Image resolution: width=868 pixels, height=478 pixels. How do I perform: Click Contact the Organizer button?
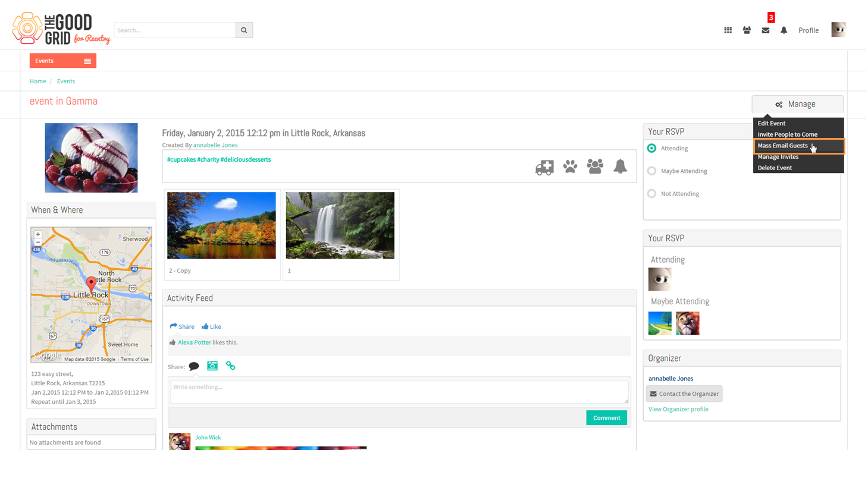[684, 394]
